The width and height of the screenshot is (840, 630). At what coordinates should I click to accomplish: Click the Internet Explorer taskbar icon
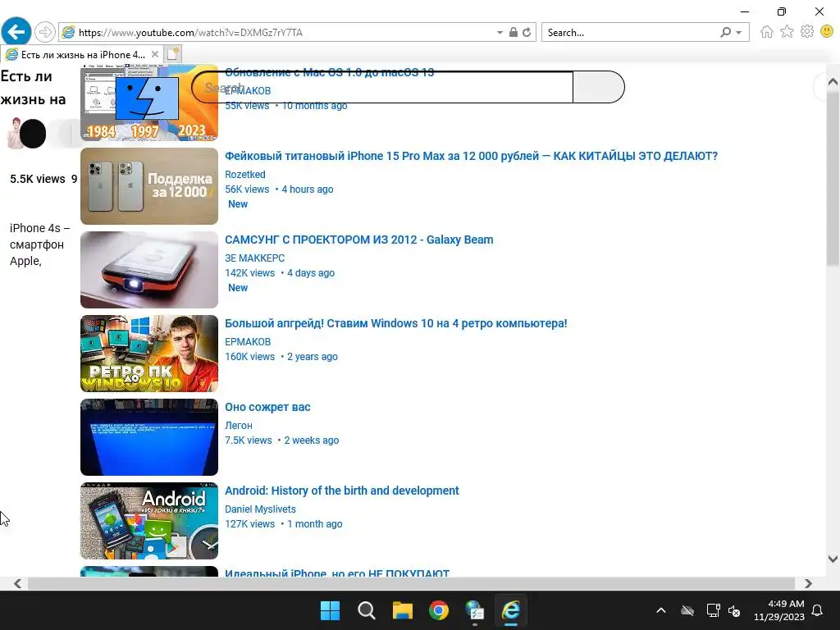511,610
